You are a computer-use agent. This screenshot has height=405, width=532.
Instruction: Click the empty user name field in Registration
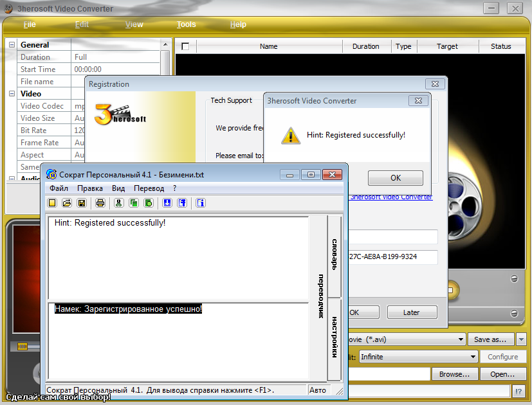393,237
